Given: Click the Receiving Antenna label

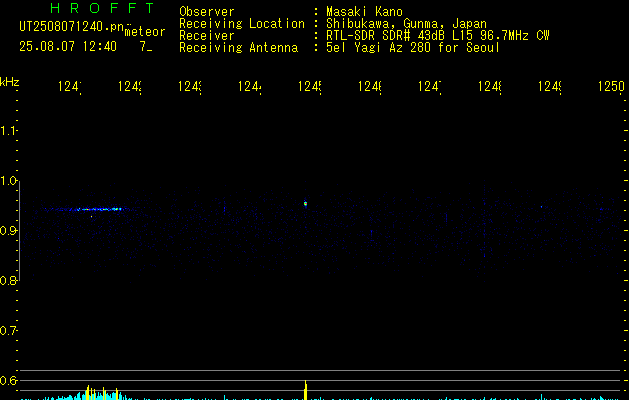Looking at the screenshot, I should tap(239, 48).
